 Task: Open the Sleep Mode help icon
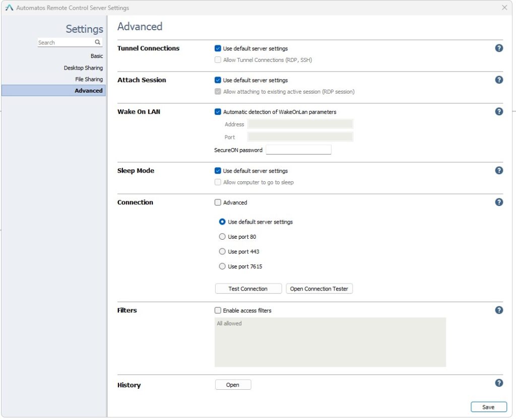coord(499,170)
